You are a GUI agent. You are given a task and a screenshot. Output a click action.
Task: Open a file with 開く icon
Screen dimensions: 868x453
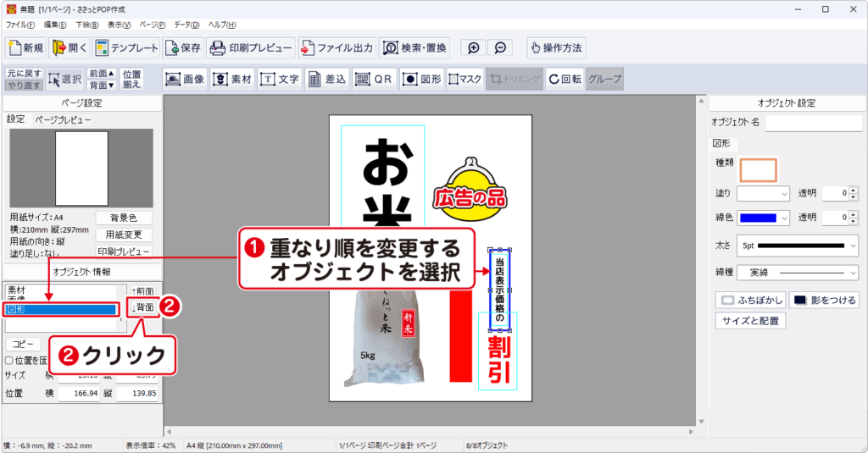[x=70, y=47]
